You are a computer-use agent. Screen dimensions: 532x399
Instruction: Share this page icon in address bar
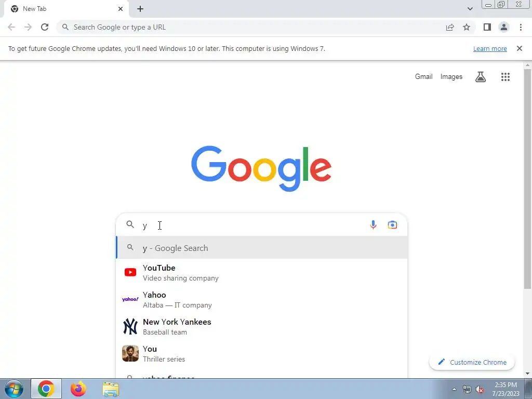450,27
